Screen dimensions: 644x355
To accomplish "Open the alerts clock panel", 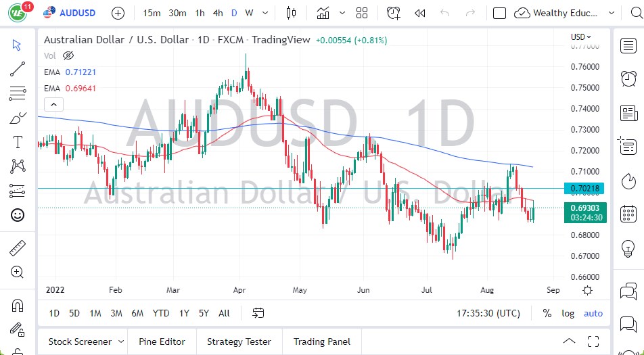I will click(393, 13).
